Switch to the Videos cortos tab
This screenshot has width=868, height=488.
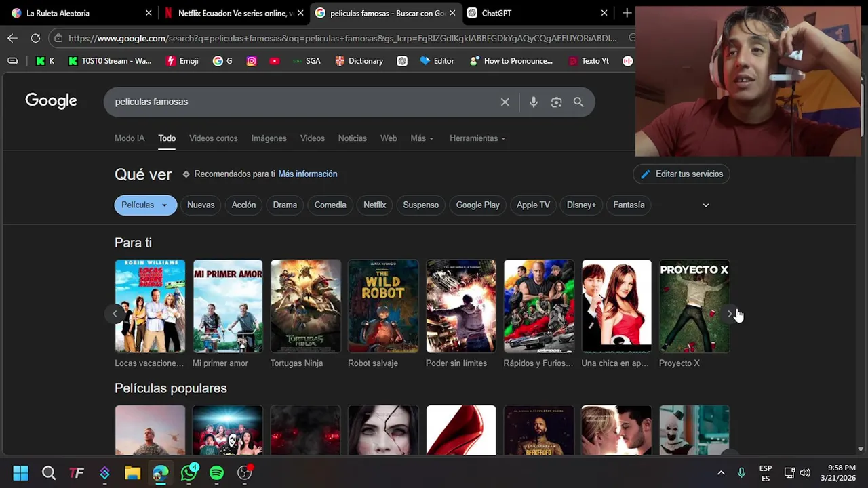pyautogui.click(x=214, y=138)
